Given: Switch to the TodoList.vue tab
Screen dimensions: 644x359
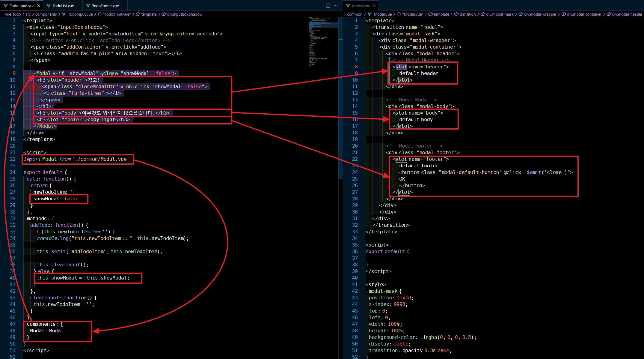Looking at the screenshot, I should [x=63, y=6].
